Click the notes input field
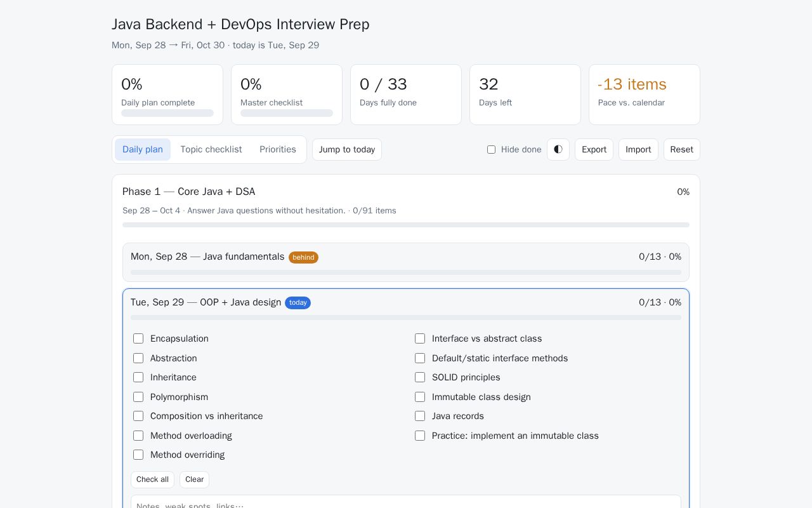812x508 pixels. (406, 502)
